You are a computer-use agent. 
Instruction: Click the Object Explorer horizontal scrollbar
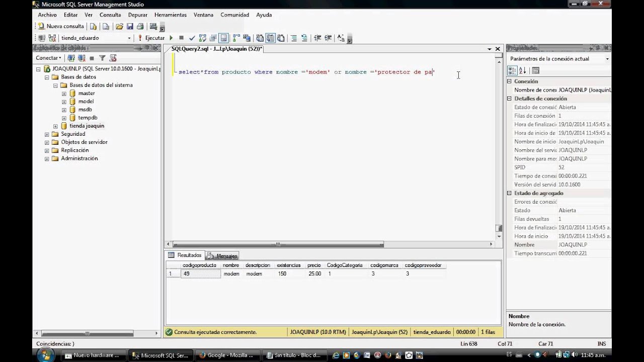click(88, 333)
